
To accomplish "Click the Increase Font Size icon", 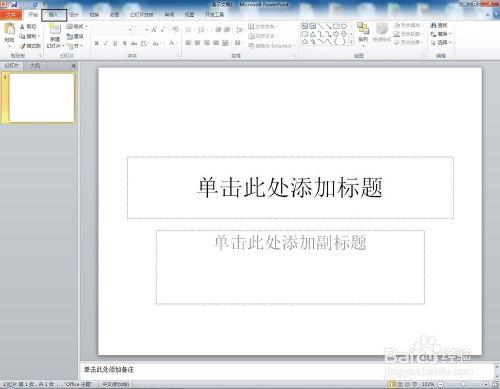I will click(154, 30).
